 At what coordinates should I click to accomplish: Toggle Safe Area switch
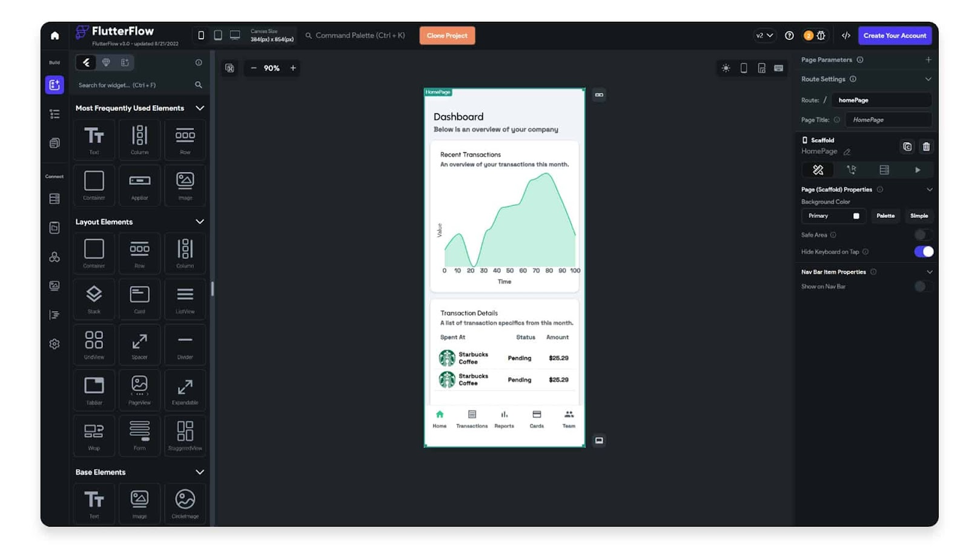click(x=923, y=235)
